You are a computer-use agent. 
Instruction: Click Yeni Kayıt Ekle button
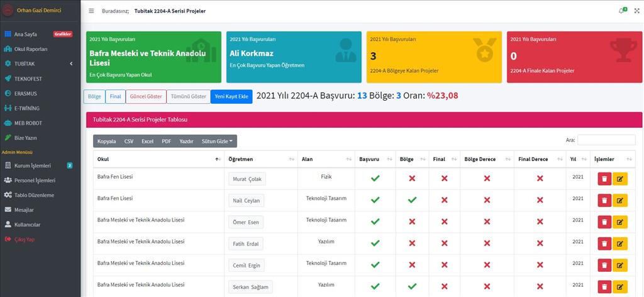point(231,97)
